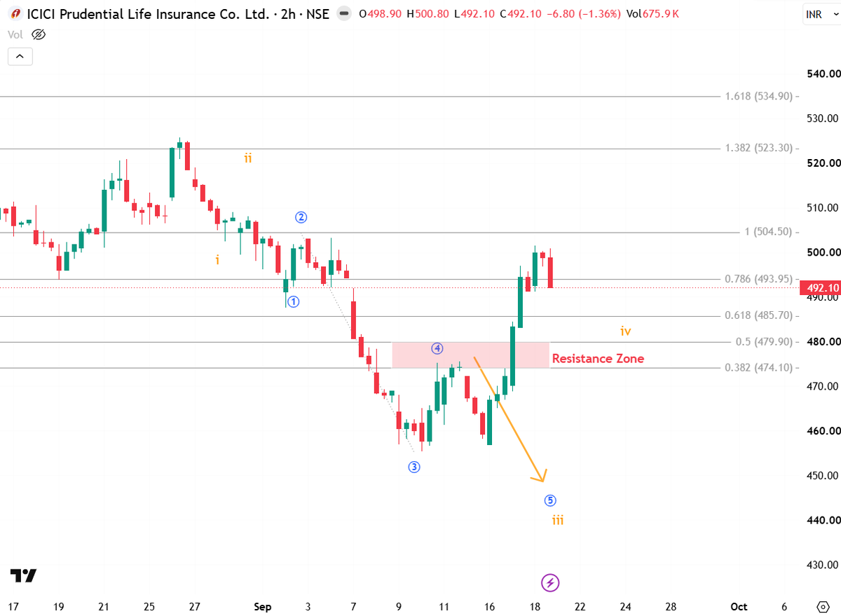Click the 0.382 (474.10) Fibonacci label
Image resolution: width=841 pixels, height=616 pixels.
click(758, 367)
